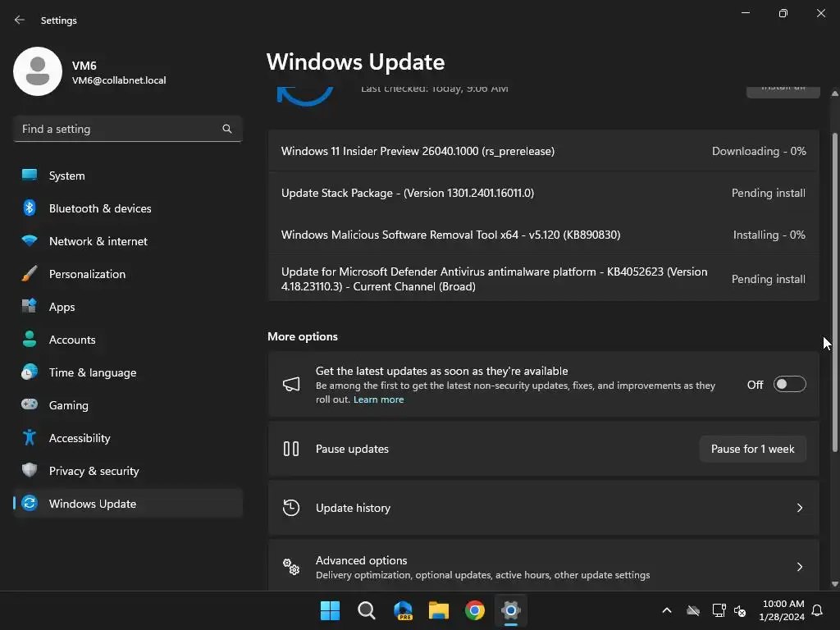Click the Windows Update sync icon in the sidebar
Viewport: 840px width, 630px height.
(x=30, y=503)
